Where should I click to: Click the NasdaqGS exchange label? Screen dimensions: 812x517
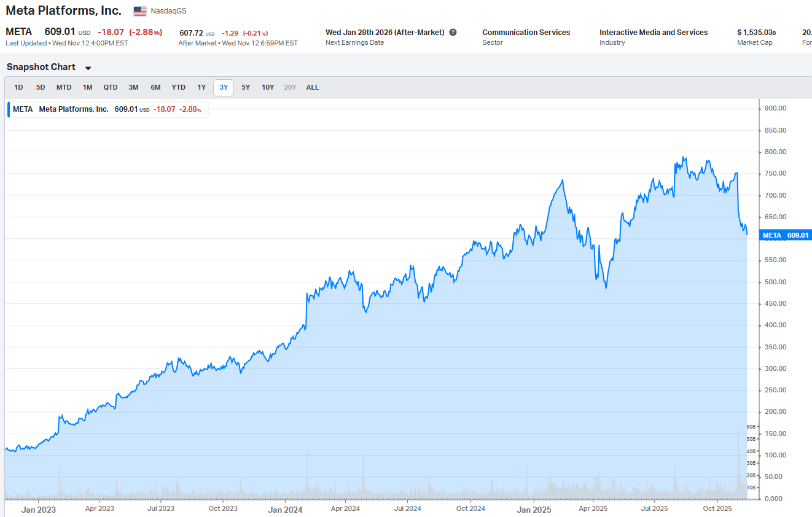pyautogui.click(x=168, y=11)
